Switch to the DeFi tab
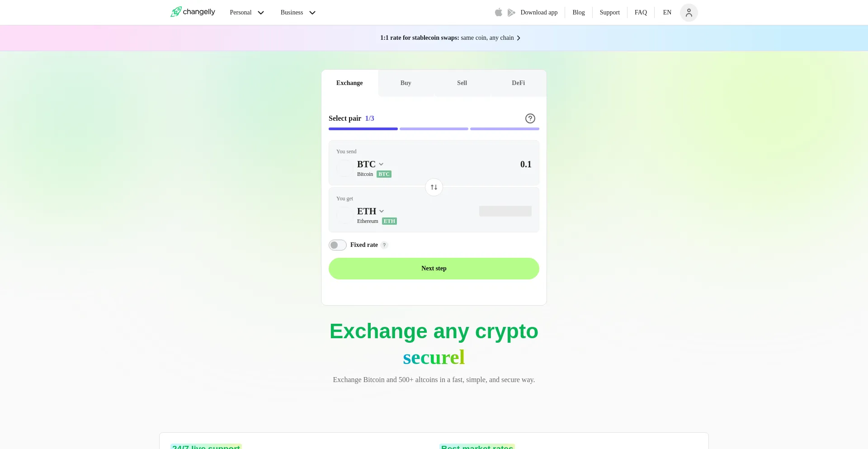 (518, 83)
